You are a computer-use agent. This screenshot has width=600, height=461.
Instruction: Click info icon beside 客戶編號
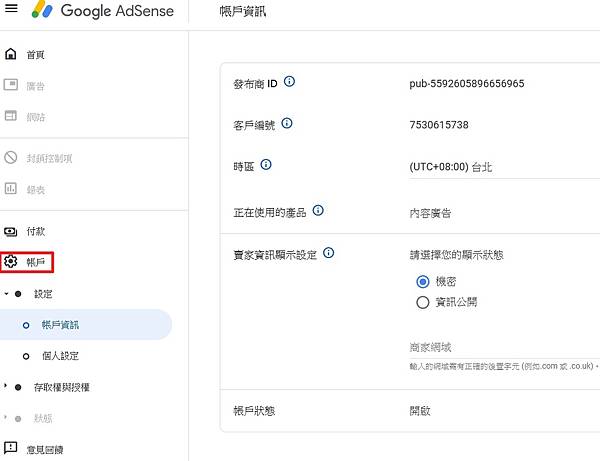click(287, 124)
